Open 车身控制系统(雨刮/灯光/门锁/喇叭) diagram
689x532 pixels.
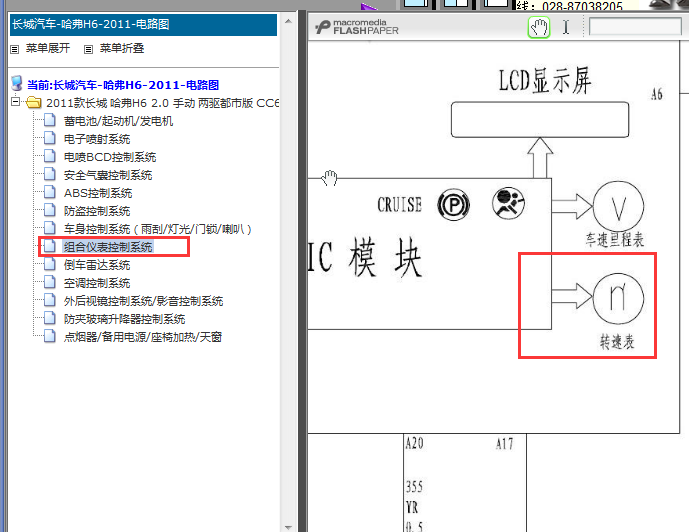[158, 229]
